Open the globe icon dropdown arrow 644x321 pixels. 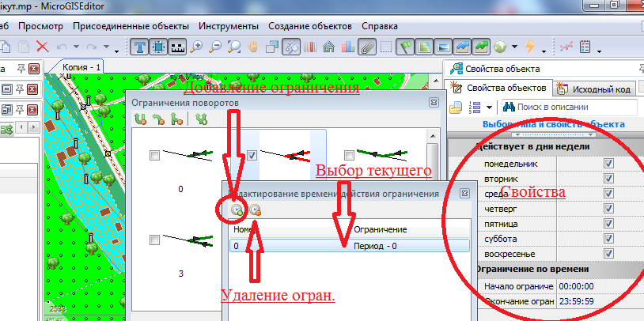pos(514,47)
